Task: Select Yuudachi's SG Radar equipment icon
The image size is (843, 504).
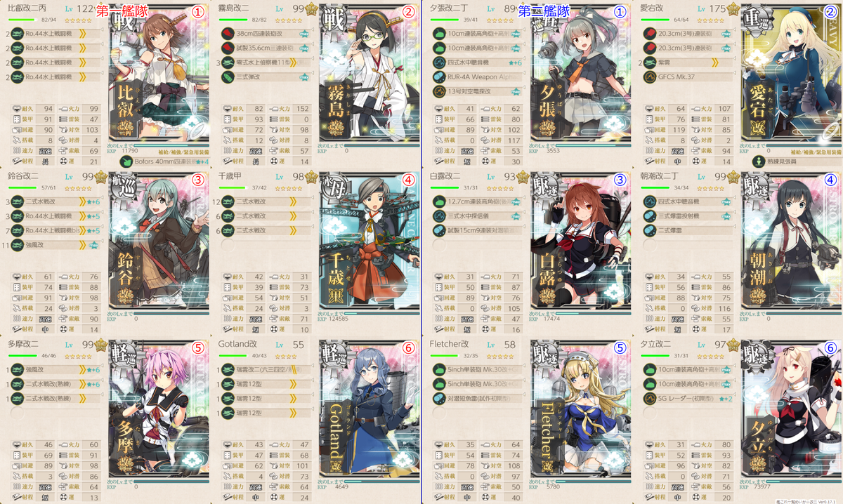Action: tap(648, 398)
